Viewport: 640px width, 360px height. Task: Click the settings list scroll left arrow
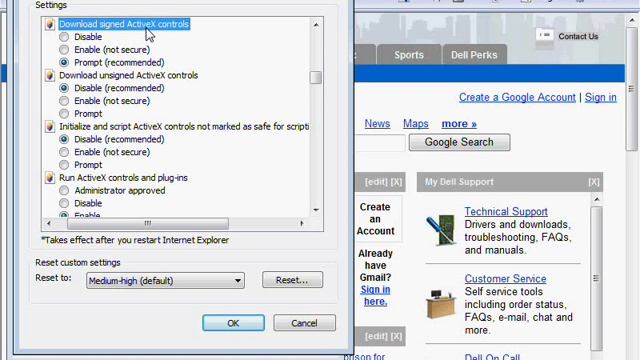coord(49,223)
